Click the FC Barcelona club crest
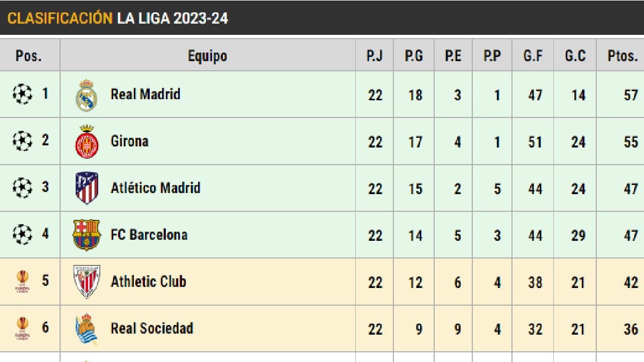Screen dimensions: 644x362 click(86, 235)
